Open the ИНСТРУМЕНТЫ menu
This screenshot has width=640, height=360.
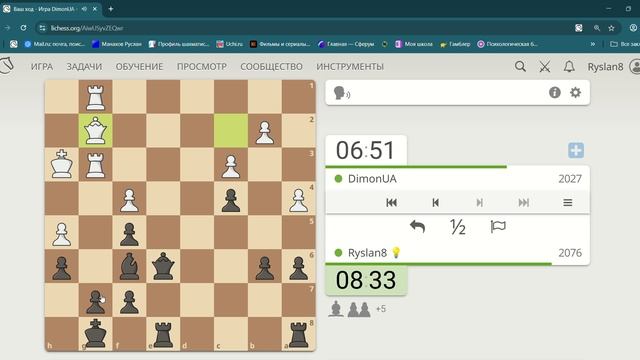tap(350, 67)
